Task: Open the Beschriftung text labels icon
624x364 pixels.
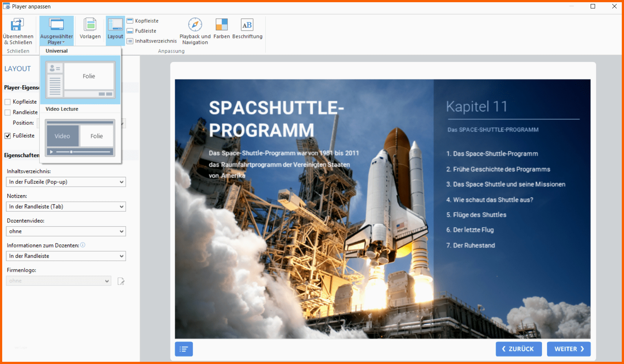Action: coord(247,25)
